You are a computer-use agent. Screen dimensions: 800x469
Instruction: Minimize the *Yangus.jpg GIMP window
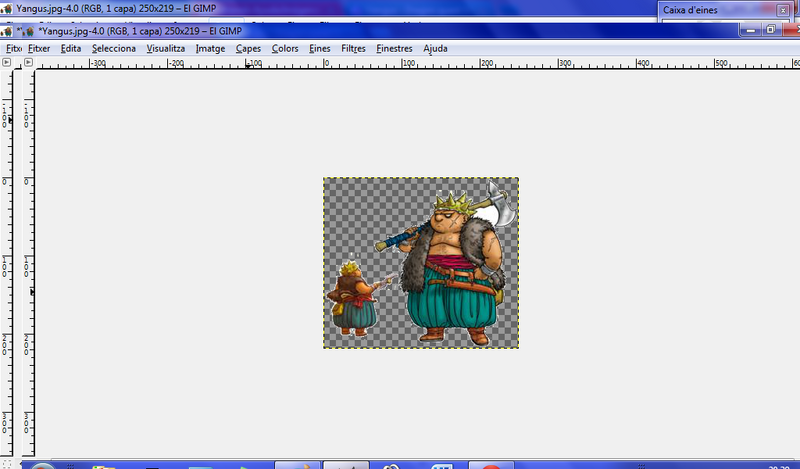pyautogui.click(x=751, y=30)
